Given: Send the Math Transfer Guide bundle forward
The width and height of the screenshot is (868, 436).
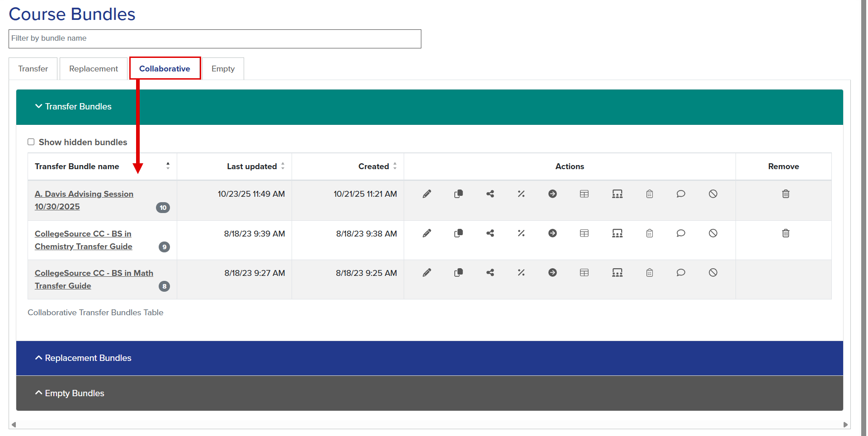Looking at the screenshot, I should tap(552, 272).
